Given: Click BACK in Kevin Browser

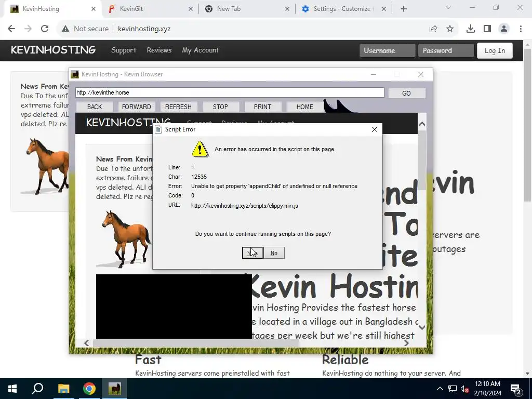Looking at the screenshot, I should (x=95, y=107).
